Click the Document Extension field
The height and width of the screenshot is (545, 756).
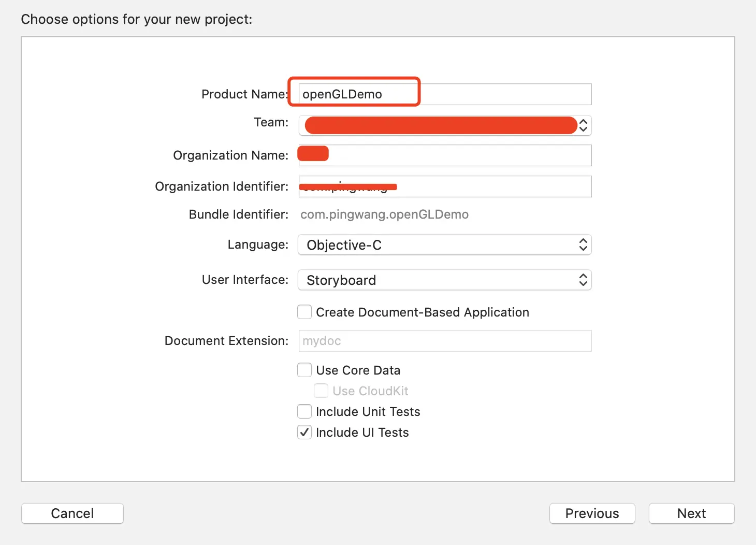(x=444, y=341)
